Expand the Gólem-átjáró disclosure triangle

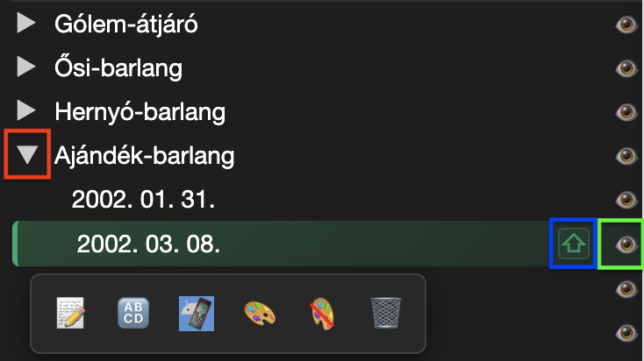(27, 25)
